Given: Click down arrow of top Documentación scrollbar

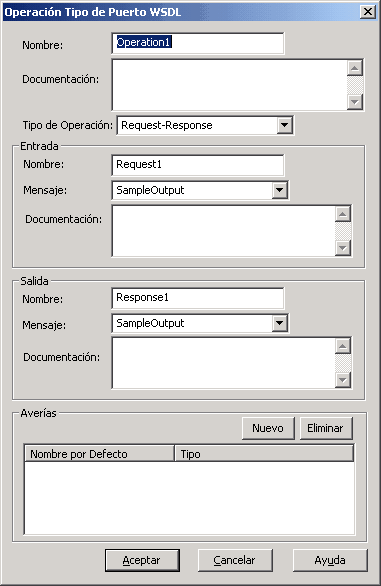Looking at the screenshot, I should (x=354, y=101).
